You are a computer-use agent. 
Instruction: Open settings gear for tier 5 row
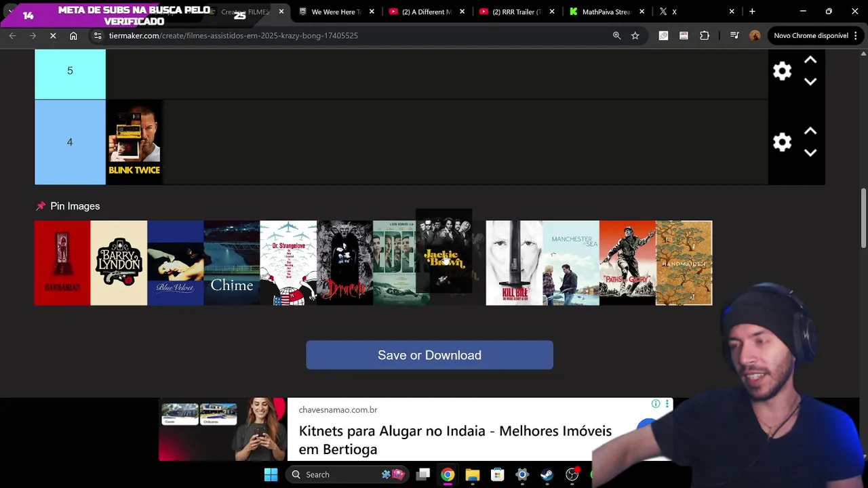coord(782,70)
